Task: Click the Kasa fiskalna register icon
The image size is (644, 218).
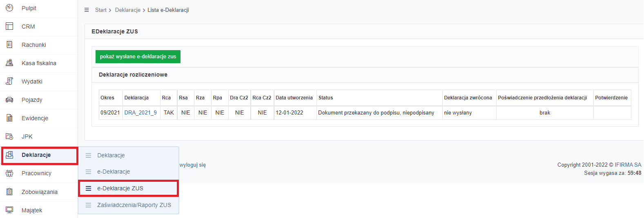Action: tap(9, 63)
